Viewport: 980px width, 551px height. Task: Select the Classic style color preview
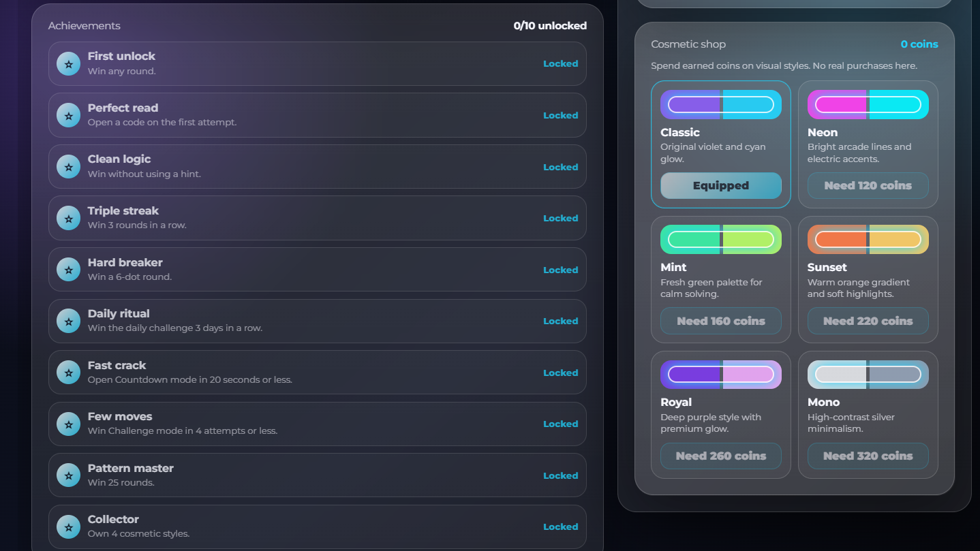click(721, 105)
